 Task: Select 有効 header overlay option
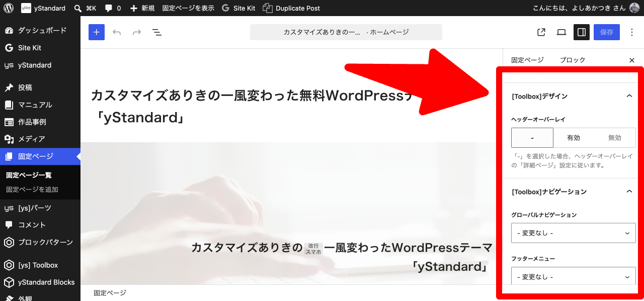[574, 138]
